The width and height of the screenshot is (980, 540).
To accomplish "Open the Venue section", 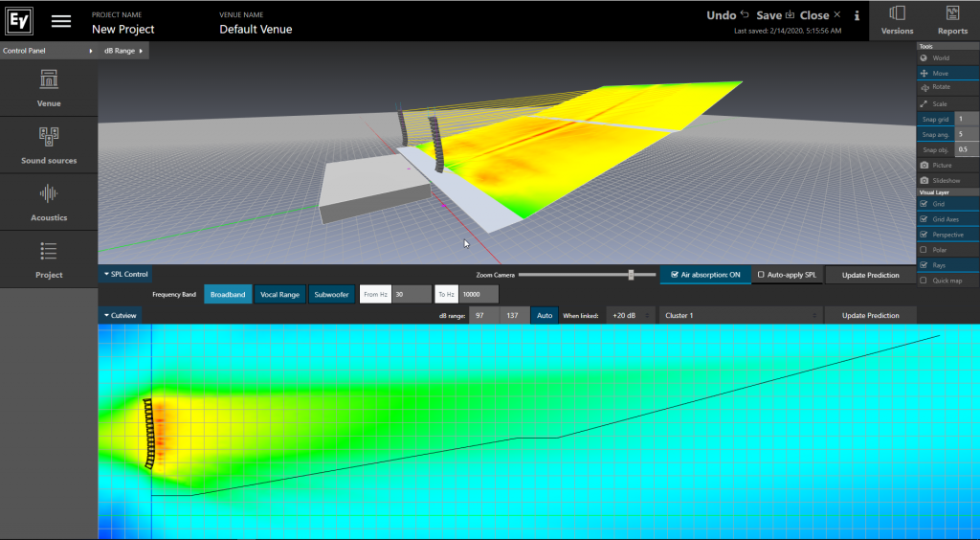I will pyautogui.click(x=49, y=88).
